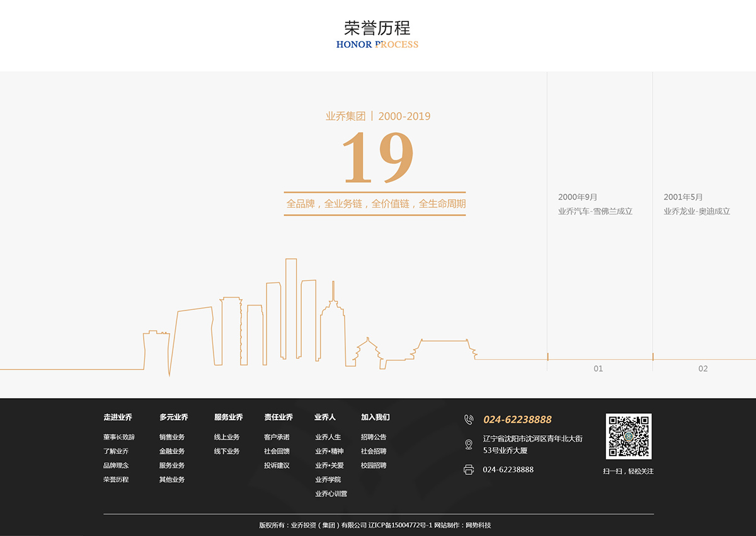
Task: Open the 线上业务 link
Action: [x=227, y=437]
